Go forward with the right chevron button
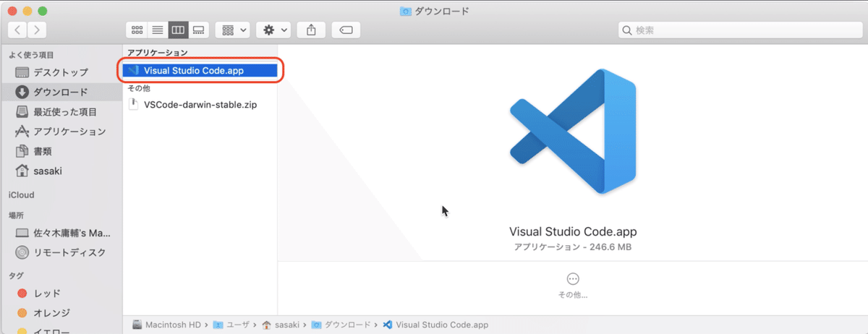The image size is (868, 334). (x=37, y=30)
